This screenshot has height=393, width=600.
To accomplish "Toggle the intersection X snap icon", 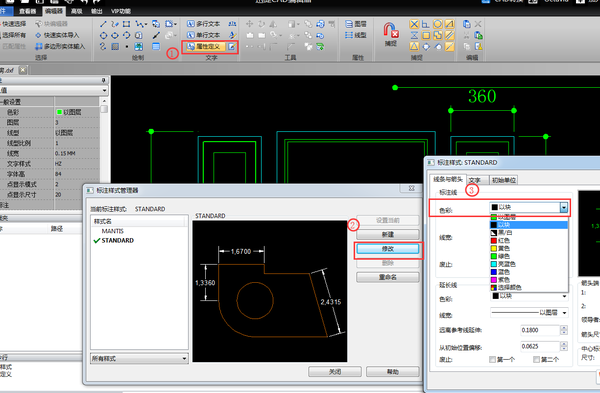I will (x=414, y=24).
